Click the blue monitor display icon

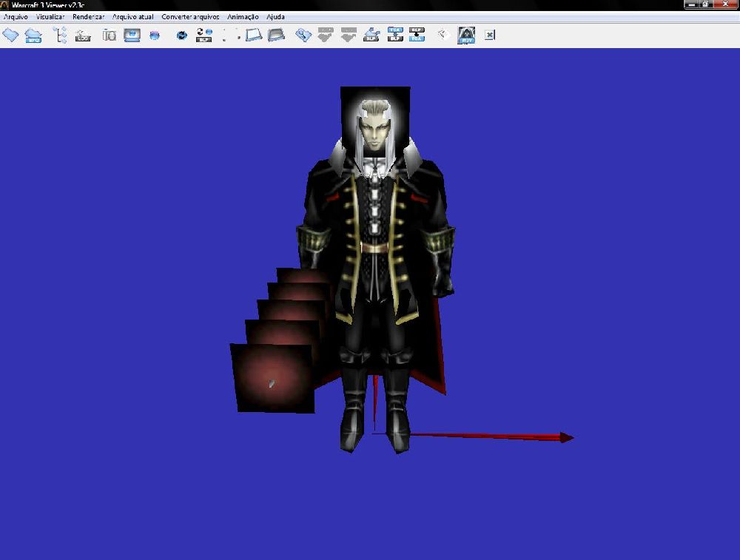(x=132, y=36)
